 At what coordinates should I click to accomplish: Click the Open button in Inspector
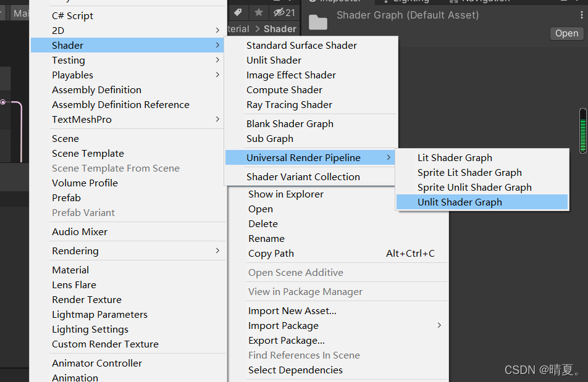click(566, 33)
